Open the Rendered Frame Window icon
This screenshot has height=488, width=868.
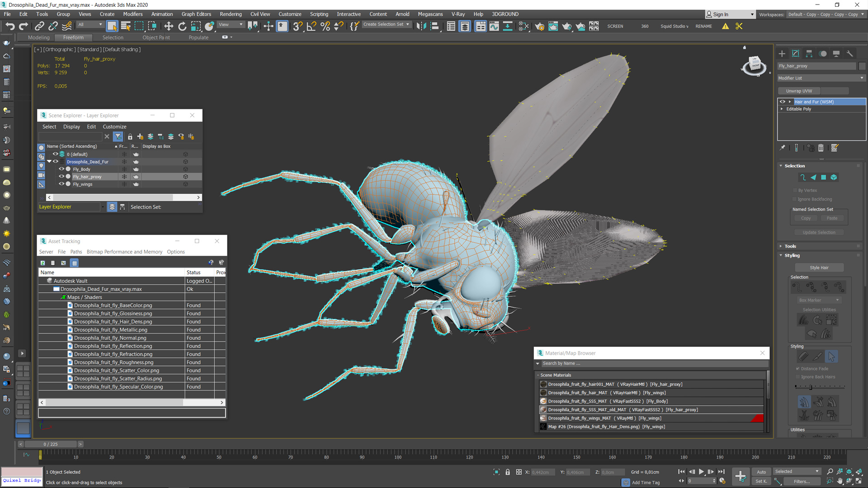[x=553, y=26]
